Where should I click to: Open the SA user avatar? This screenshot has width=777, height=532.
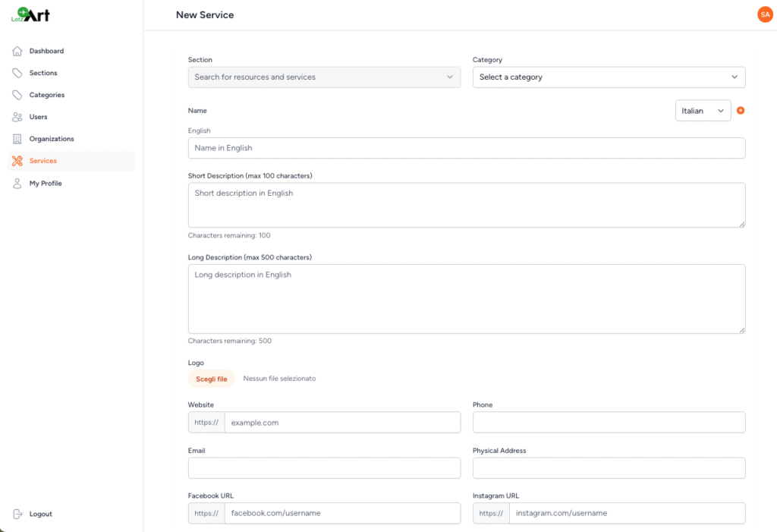[x=764, y=14]
